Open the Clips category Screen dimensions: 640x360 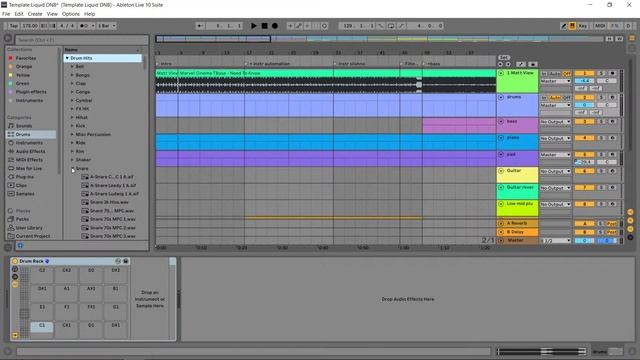(21, 185)
